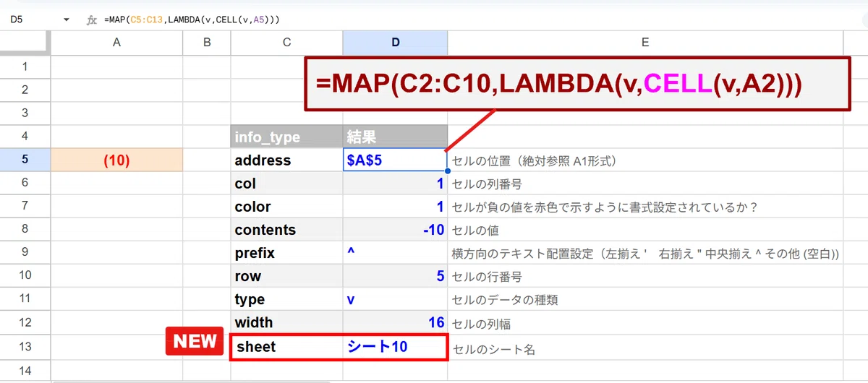Viewport: 868px width, 383px height.
Task: Click description セルの行番号
Action: (487, 277)
